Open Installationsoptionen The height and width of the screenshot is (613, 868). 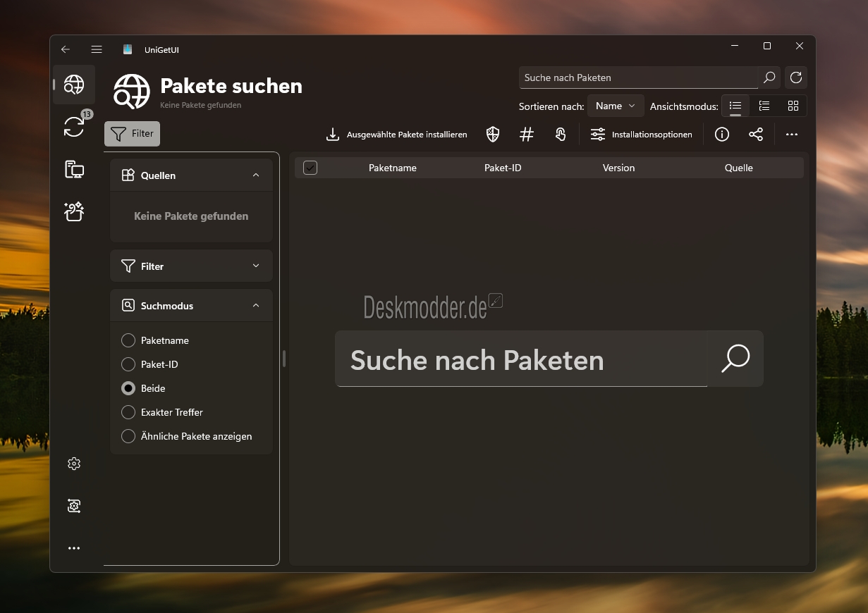[641, 135]
